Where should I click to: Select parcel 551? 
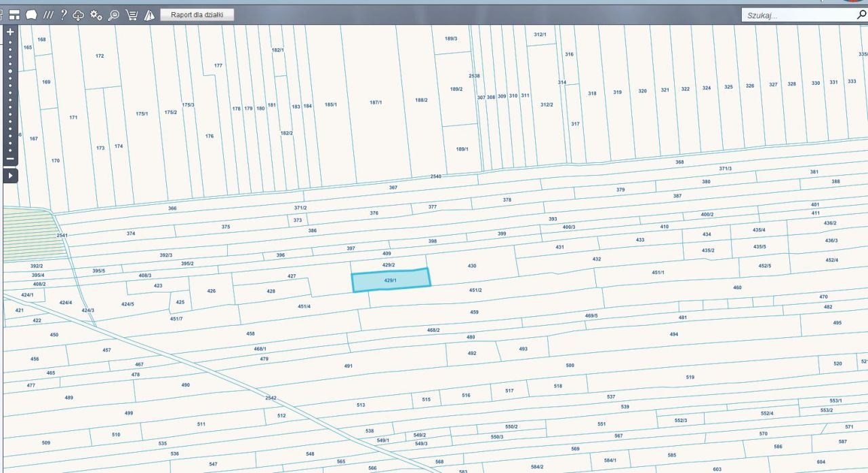pos(601,424)
